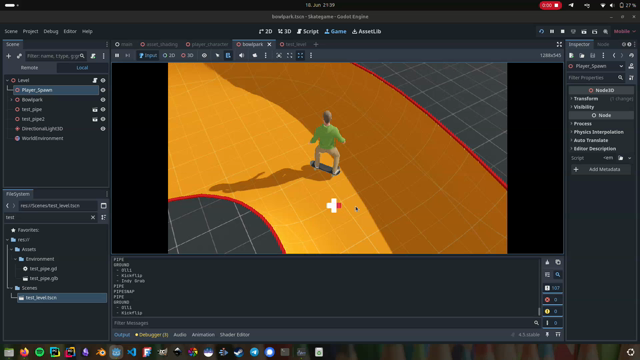The image size is (640, 360).
Task: Toggle selection visibility eye icon in game toolbar
Action: click(x=204, y=56)
